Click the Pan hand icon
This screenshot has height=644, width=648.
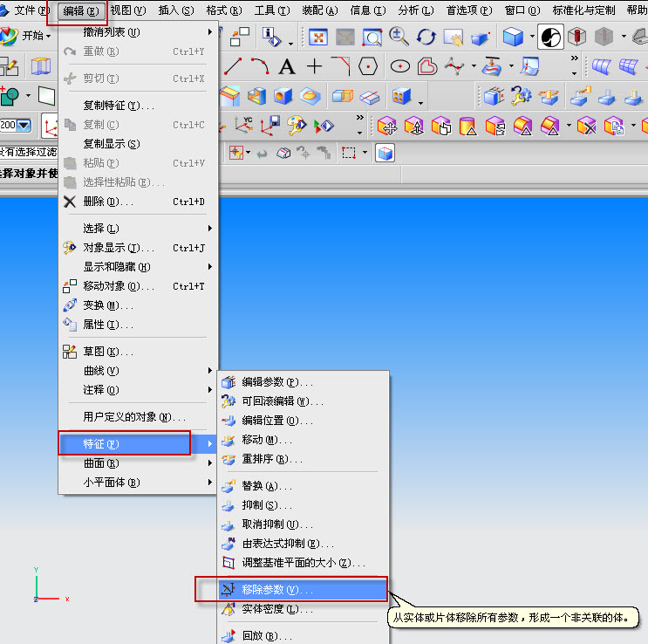point(454,38)
